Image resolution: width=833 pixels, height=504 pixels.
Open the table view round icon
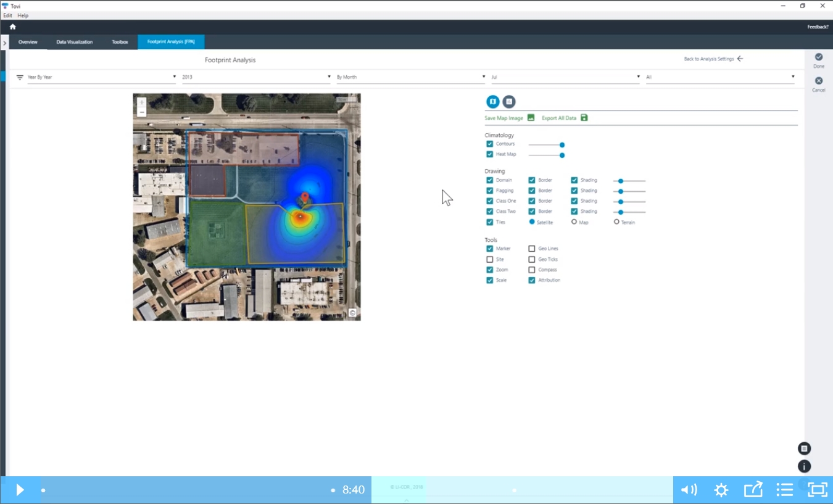(508, 102)
